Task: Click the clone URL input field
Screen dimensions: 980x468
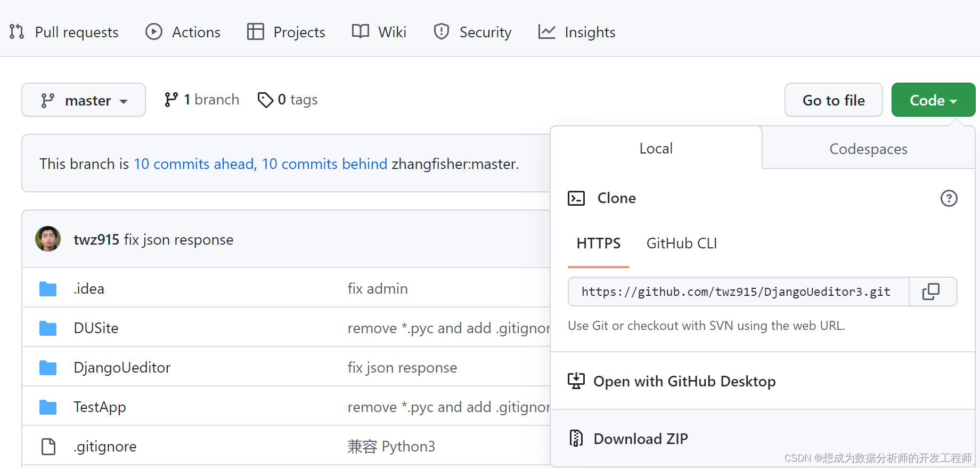Action: pyautogui.click(x=739, y=292)
